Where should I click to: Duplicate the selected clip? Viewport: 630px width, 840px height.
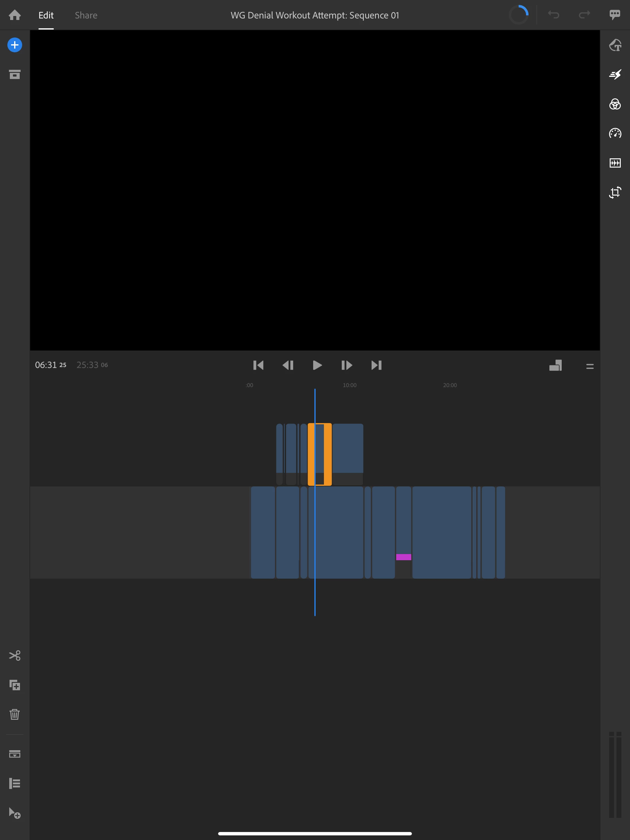pos(14,685)
